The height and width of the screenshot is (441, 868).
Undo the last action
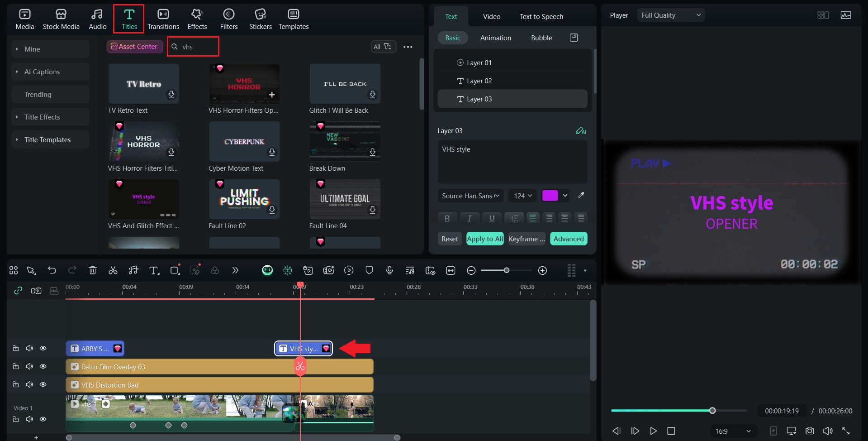click(52, 270)
